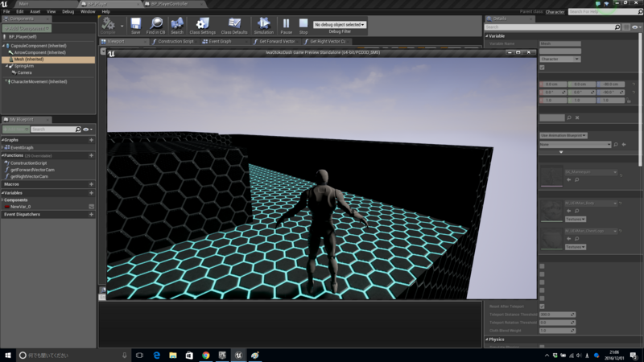Toggle Reset After Teleport checkbox
The image size is (644, 362).
542,306
